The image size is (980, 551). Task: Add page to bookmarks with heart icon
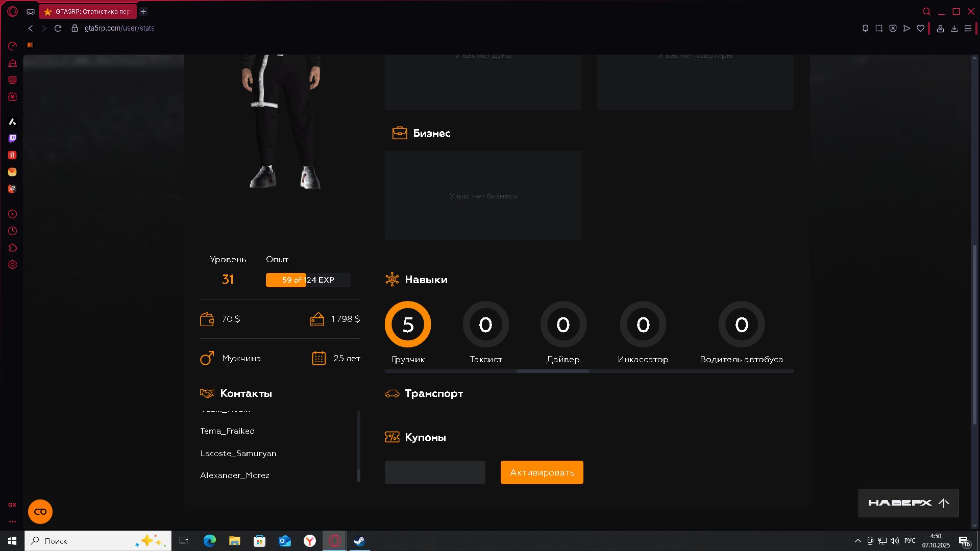click(x=920, y=29)
